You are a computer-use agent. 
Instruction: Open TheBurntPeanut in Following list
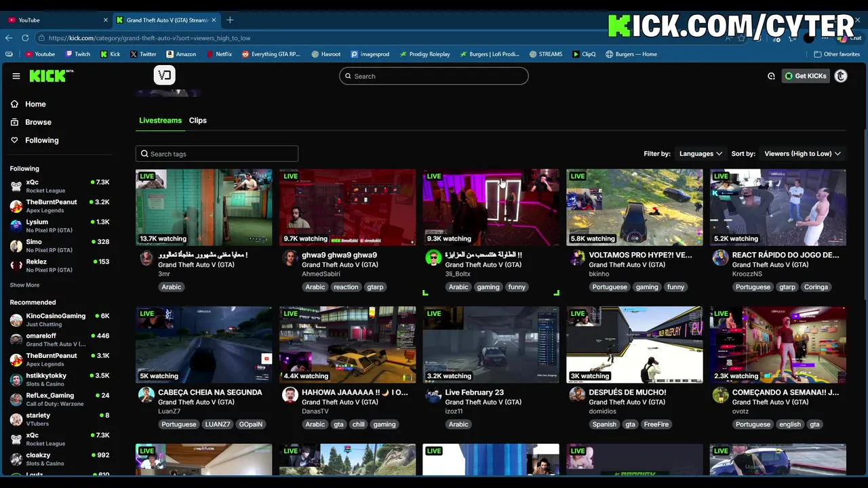(60, 206)
